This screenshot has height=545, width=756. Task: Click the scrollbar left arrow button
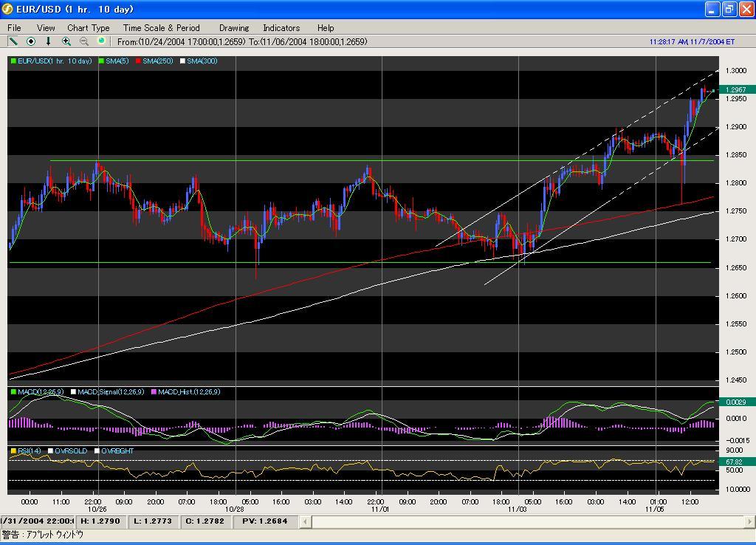click(x=305, y=521)
